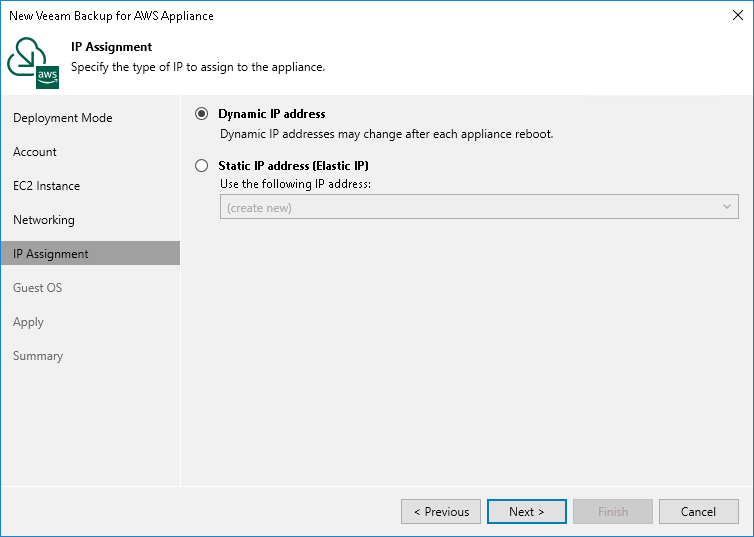
Task: View the Summary step
Action: click(x=38, y=356)
